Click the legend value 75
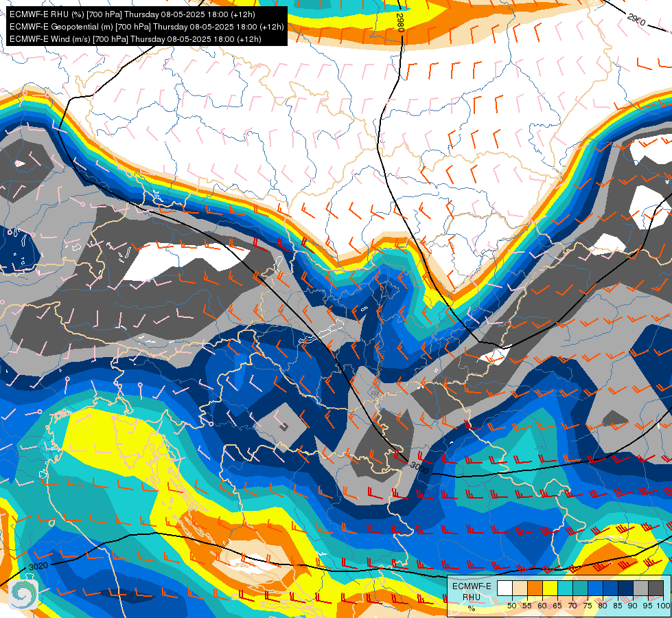Viewport: 672px width, 618px height. pyautogui.click(x=588, y=606)
